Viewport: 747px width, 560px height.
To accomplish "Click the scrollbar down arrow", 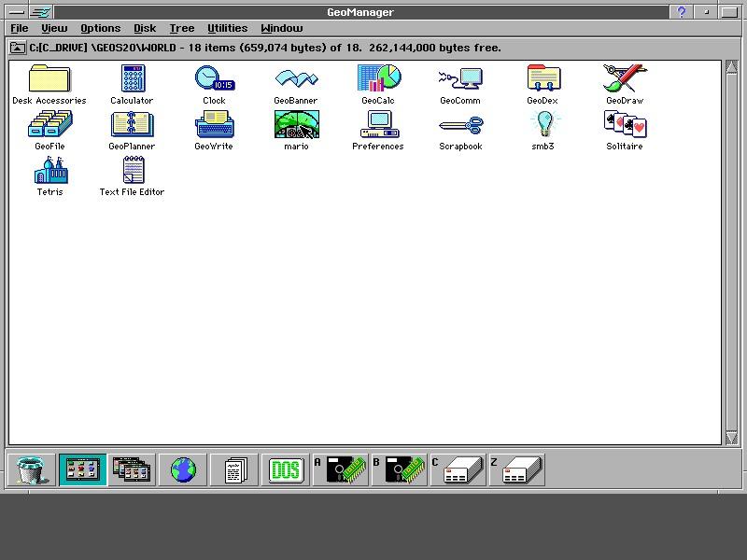I will (x=731, y=438).
